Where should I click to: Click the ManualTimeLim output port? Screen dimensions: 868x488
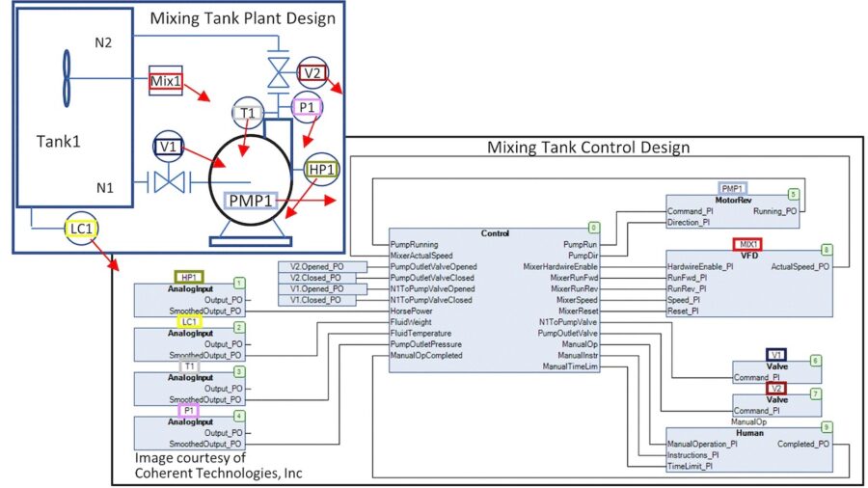point(570,366)
